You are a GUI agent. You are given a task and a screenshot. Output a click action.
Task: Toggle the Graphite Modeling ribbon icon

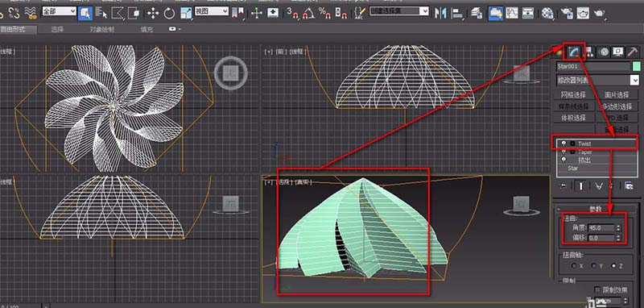(x=495, y=13)
